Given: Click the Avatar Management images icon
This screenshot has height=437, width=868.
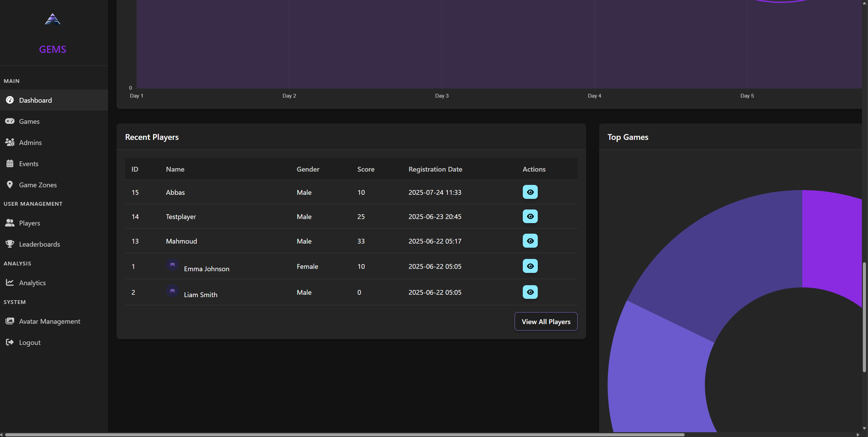Looking at the screenshot, I should coord(10,321).
